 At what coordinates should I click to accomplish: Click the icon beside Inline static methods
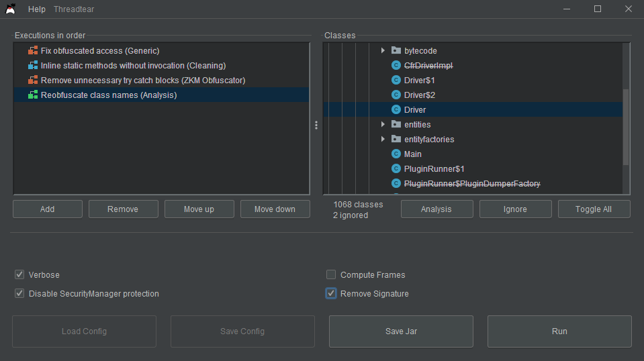point(33,65)
